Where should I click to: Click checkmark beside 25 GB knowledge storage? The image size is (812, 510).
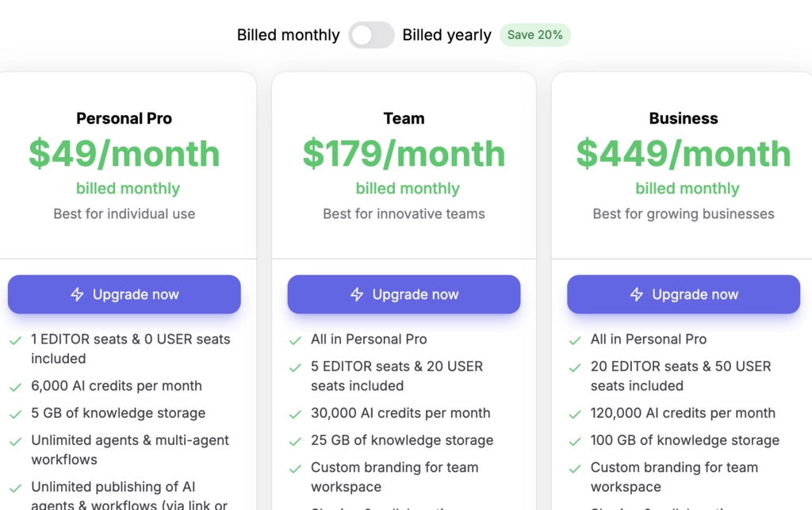point(295,441)
